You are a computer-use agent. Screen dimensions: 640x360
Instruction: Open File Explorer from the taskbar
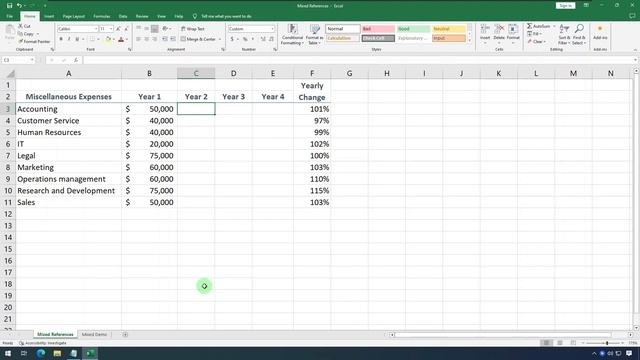57,353
